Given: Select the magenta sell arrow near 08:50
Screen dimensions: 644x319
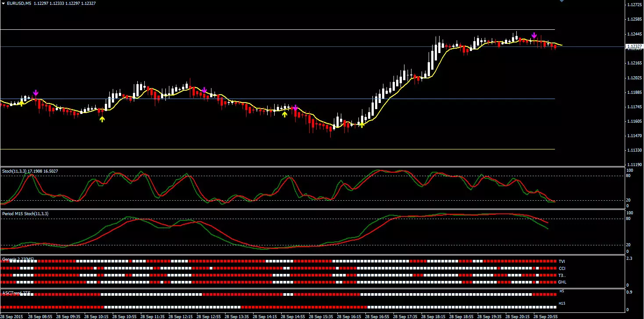Looking at the screenshot, I should coord(36,92).
